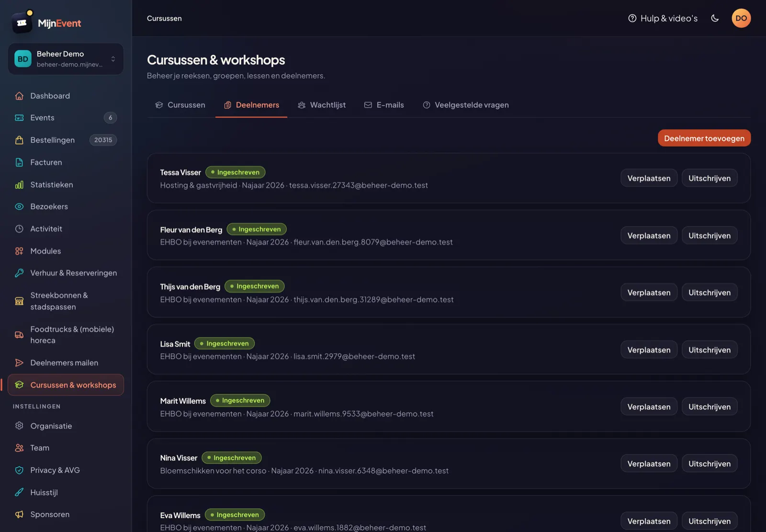Click the Team people icon
The width and height of the screenshot is (766, 532).
[x=19, y=448]
